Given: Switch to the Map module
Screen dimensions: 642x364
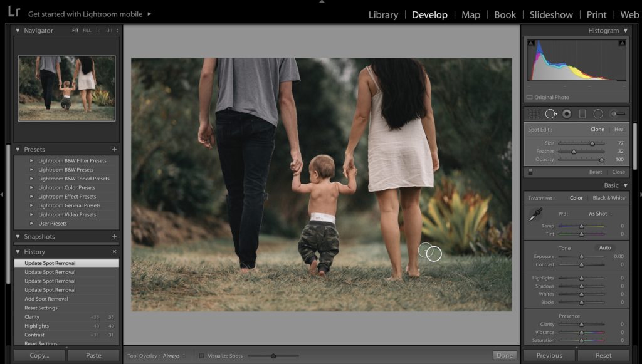Looking at the screenshot, I should pos(471,15).
